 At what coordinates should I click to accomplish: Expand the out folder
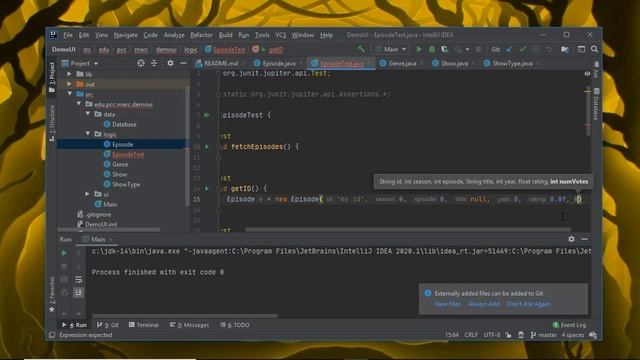point(69,84)
